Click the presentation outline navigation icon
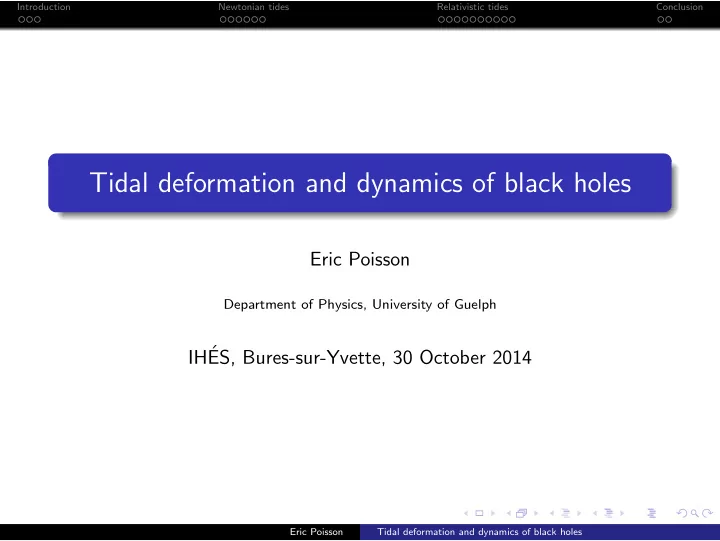This screenshot has width=720, height=541. (652, 513)
